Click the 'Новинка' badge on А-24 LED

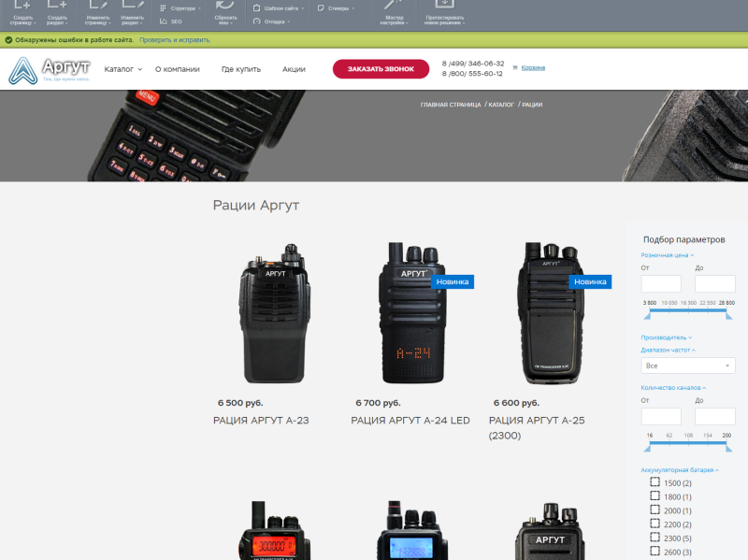pos(453,282)
